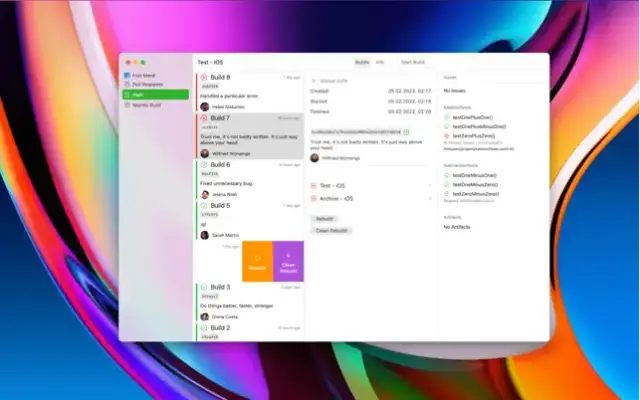640x400 pixels.
Task: Click the success status icon on Build 3
Action: pos(204,287)
